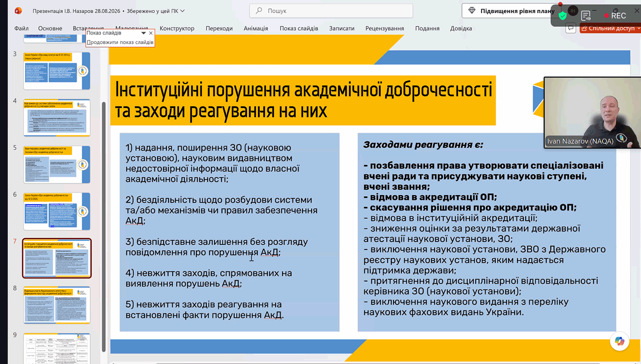The image size is (641, 364).
Task: Click the text '2) бездіяльність щодо розбудови системи'
Action: (219, 200)
